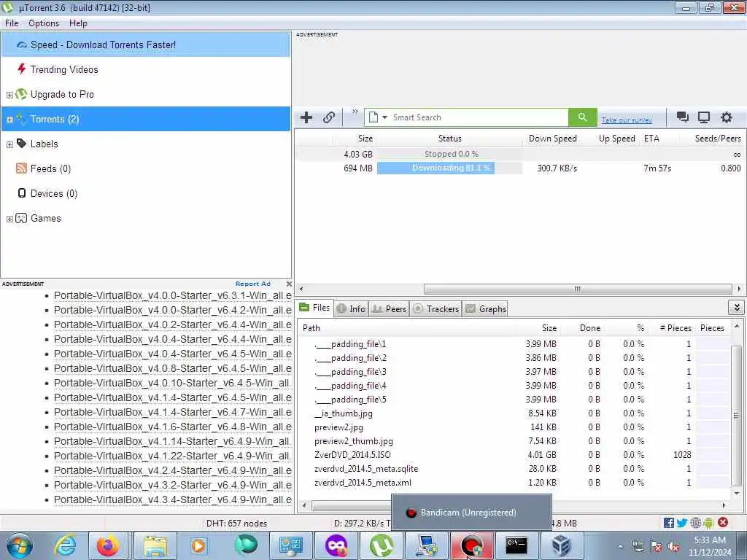Viewport: 747px width, 560px height.
Task: Select the ZverDVD_2014.5.ISO file row
Action: pyautogui.click(x=514, y=455)
